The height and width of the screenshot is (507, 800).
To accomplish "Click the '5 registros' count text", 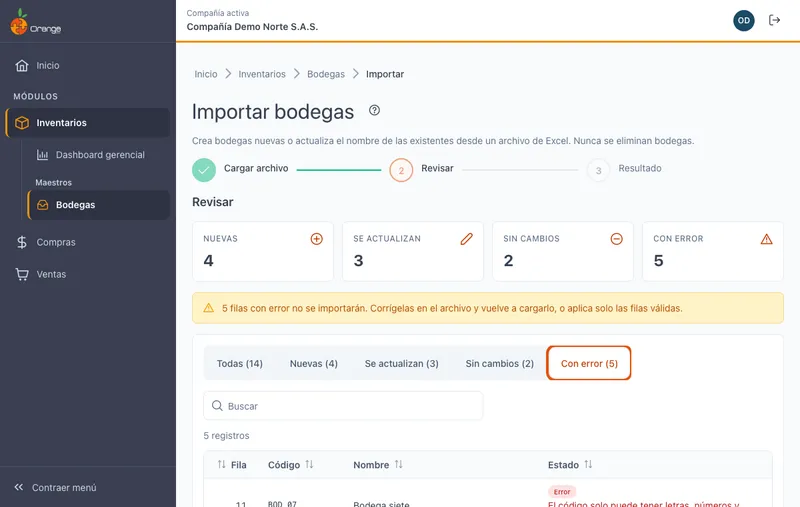I will click(x=226, y=436).
